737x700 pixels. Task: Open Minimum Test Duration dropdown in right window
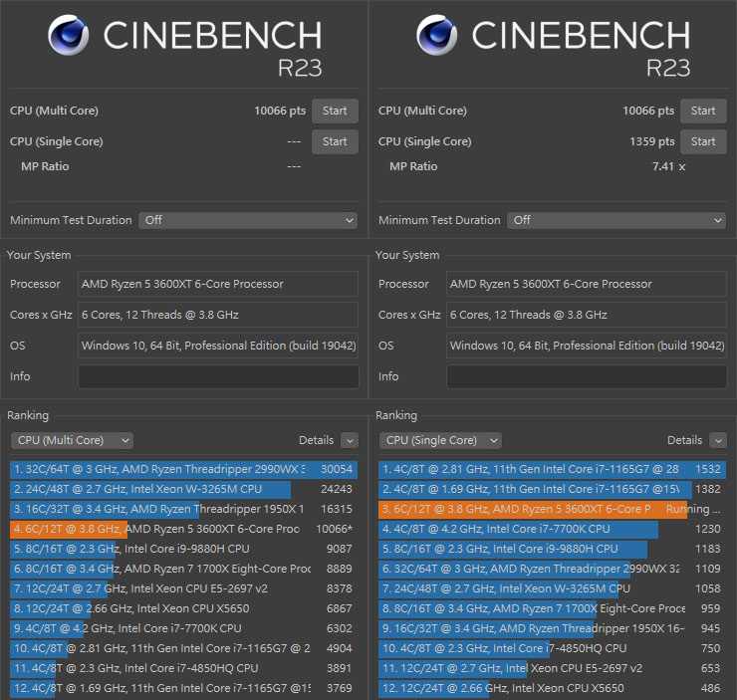pyautogui.click(x=616, y=220)
